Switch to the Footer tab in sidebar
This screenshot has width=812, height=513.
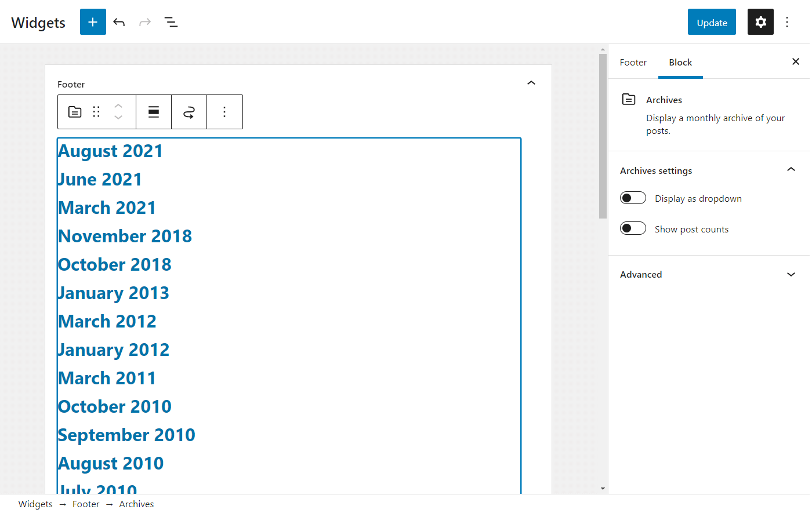pyautogui.click(x=633, y=62)
